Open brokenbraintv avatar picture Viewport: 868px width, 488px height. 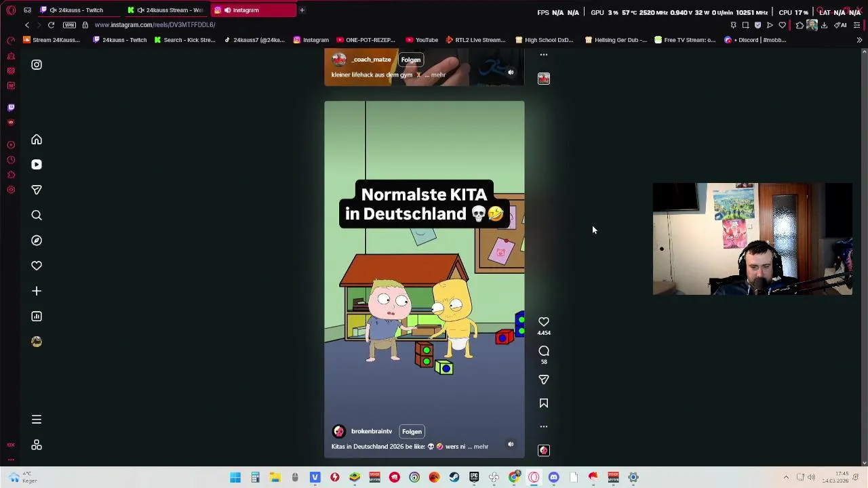[339, 432]
